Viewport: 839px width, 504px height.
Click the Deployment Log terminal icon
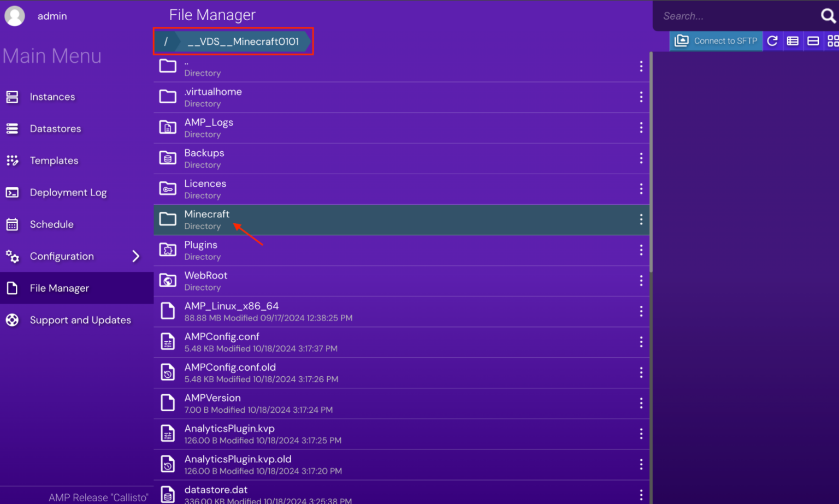tap(12, 192)
